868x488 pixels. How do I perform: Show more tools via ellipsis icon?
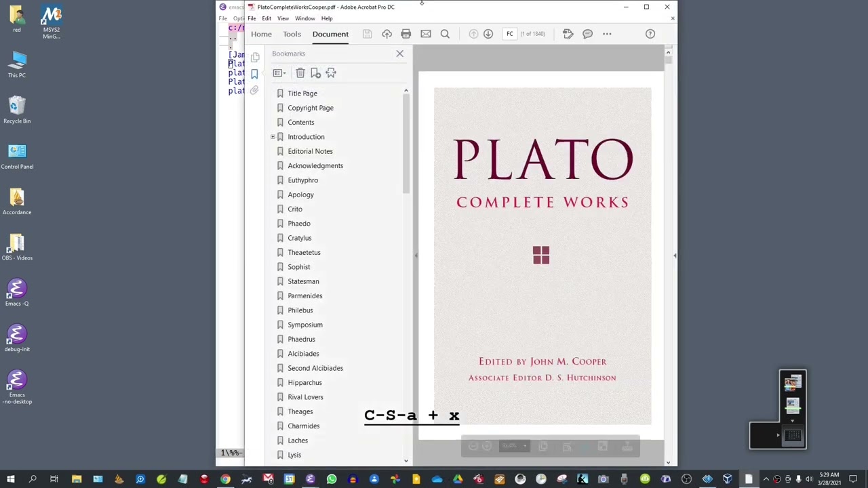point(607,34)
